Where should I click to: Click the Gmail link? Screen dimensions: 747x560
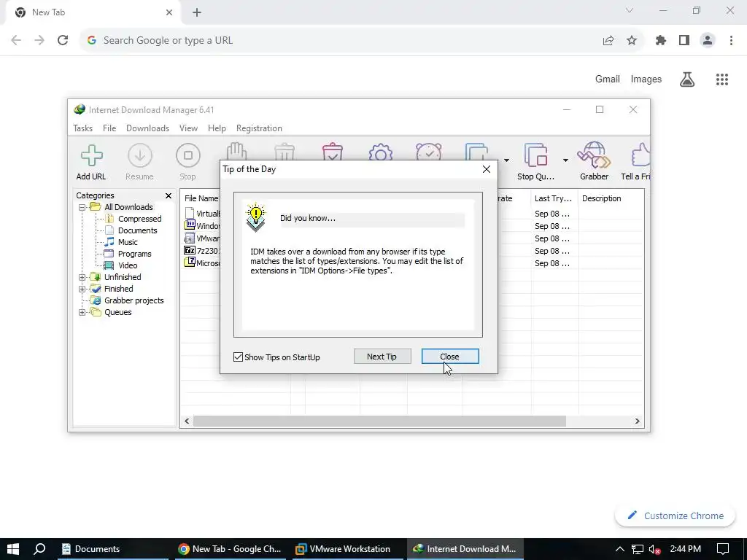pos(608,79)
